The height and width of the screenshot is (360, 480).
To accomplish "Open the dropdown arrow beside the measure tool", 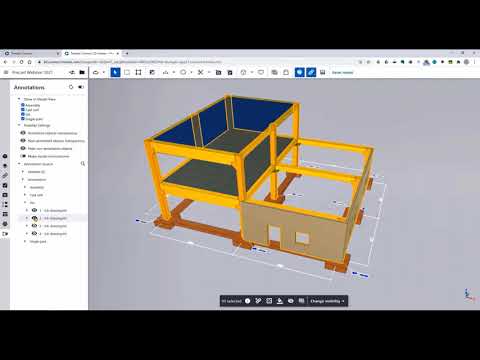I will tap(174, 72).
